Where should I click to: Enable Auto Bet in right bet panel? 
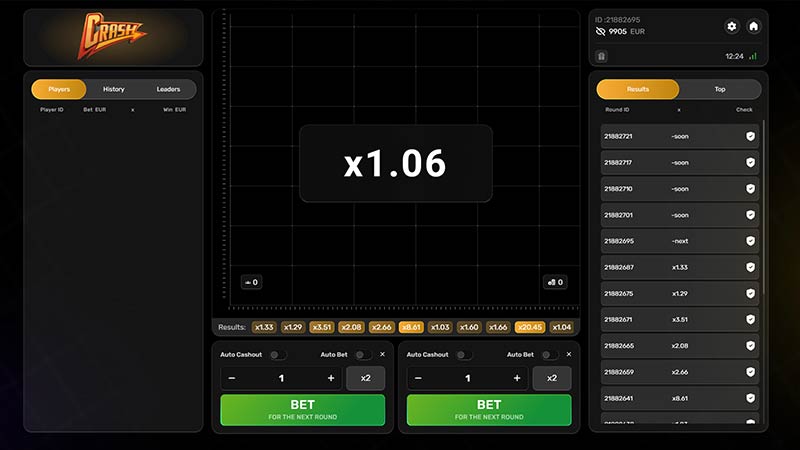[549, 355]
